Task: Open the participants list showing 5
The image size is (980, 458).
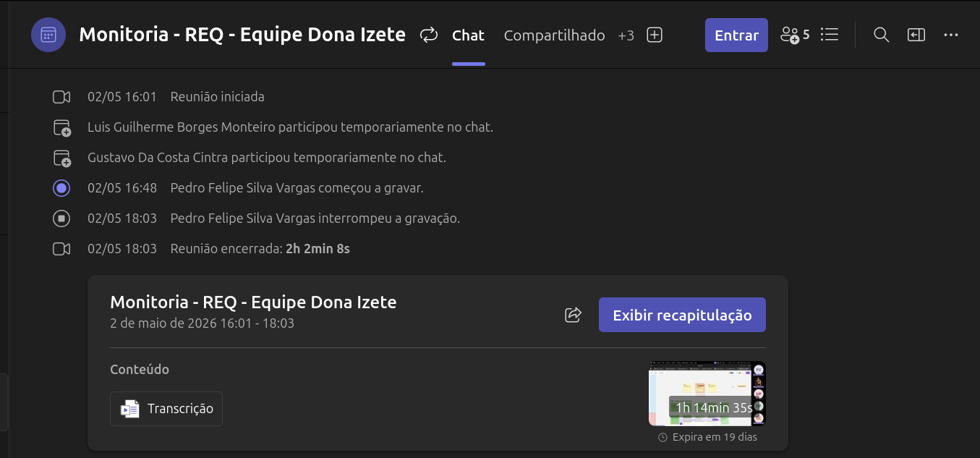Action: 795,35
